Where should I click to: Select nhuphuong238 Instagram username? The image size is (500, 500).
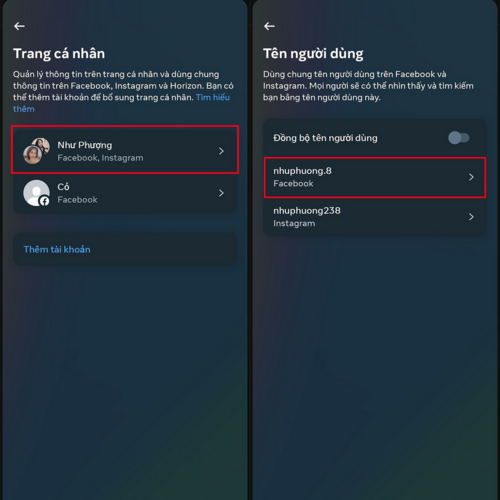(375, 217)
